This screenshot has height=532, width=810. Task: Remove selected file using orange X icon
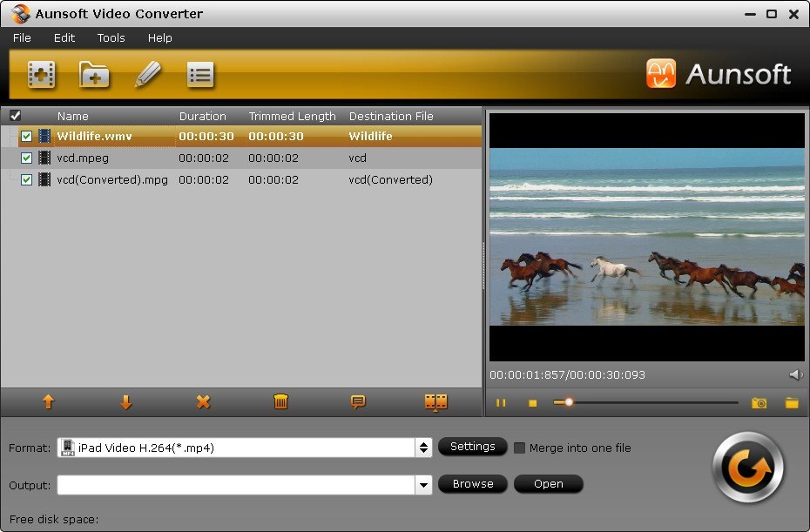coord(202,402)
